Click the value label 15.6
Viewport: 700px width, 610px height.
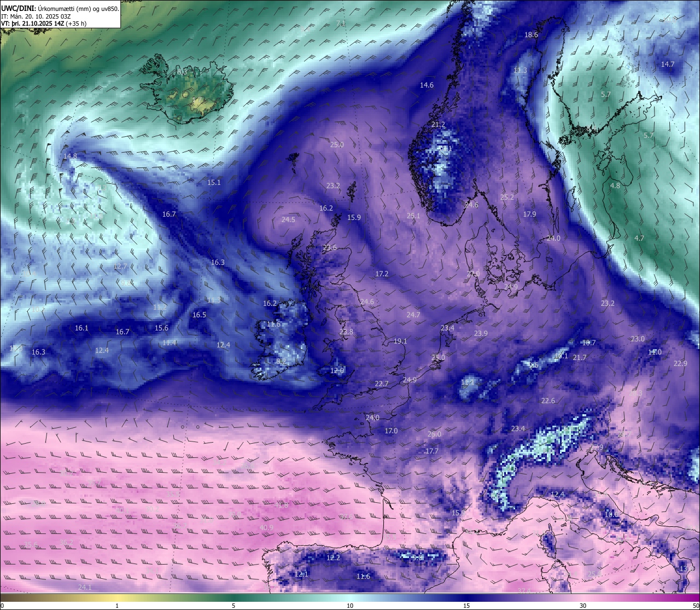pyautogui.click(x=161, y=328)
